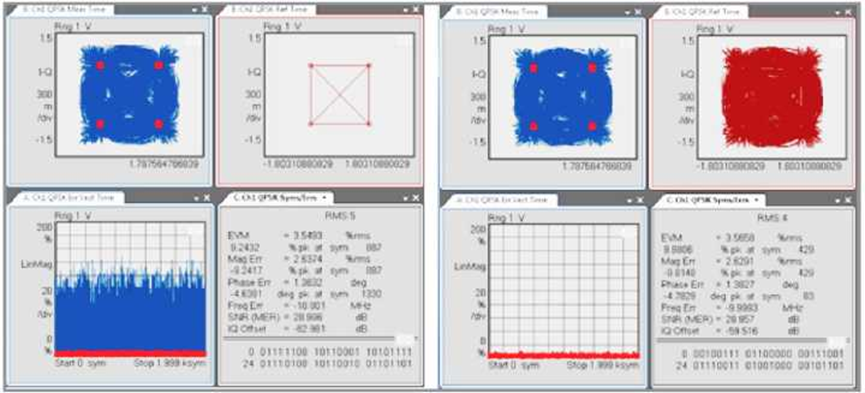Click the symbol bit row starting 24 01110100
The image size is (865, 393).
(x=322, y=363)
